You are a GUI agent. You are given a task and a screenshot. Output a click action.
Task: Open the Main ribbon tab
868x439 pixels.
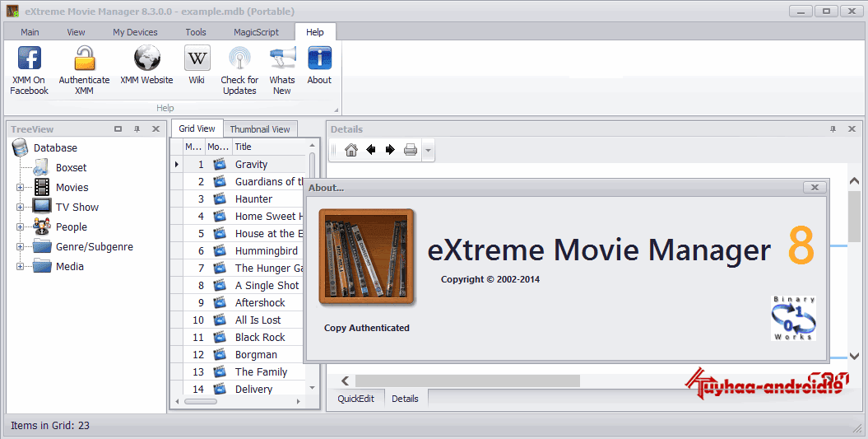30,32
